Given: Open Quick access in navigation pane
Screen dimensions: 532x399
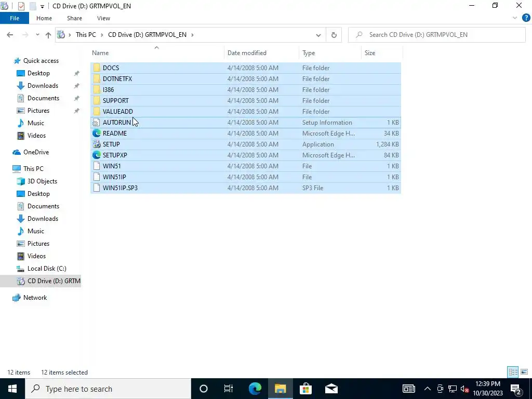Looking at the screenshot, I should (41, 61).
